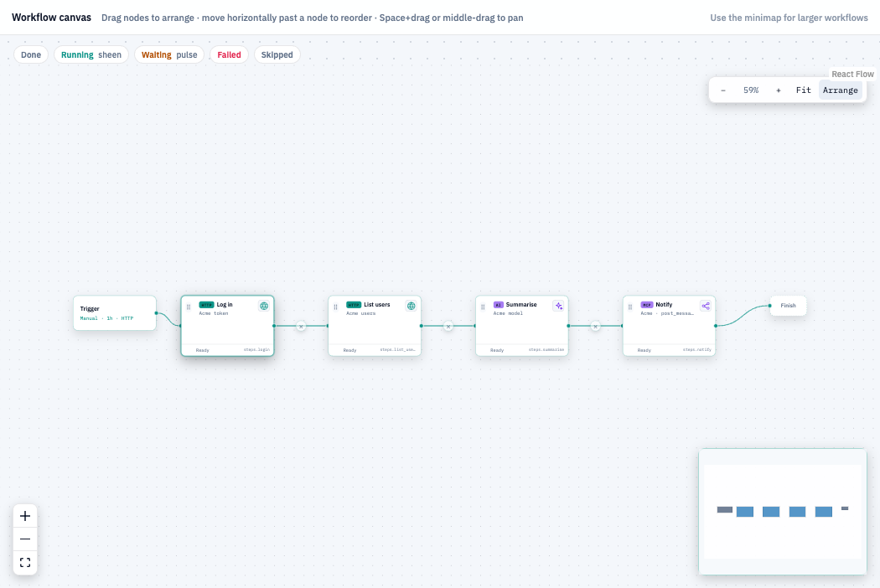880x588 pixels.
Task: Decrease zoom using toolbar minus beside 59%
Action: pyautogui.click(x=722, y=90)
